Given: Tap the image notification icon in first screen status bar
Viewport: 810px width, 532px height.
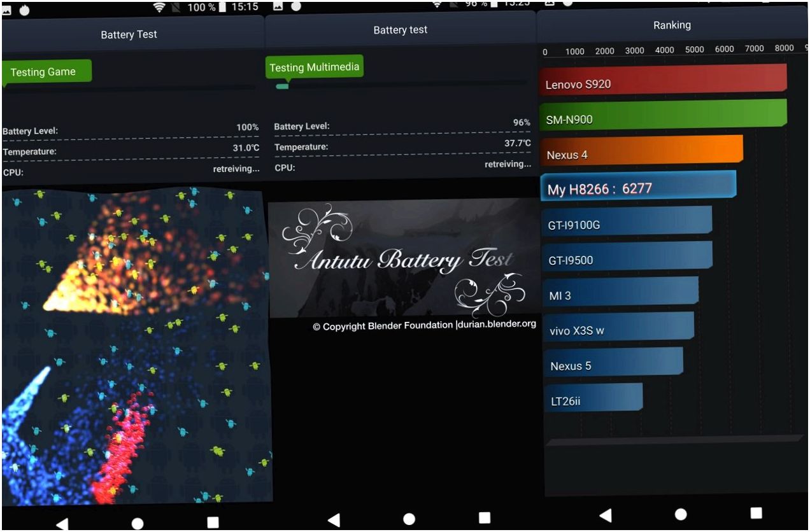Looking at the screenshot, I should (x=8, y=11).
